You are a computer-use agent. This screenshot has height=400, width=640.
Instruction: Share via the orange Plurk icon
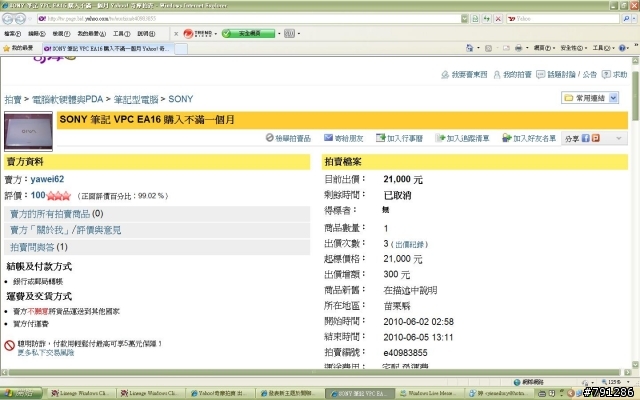point(596,138)
